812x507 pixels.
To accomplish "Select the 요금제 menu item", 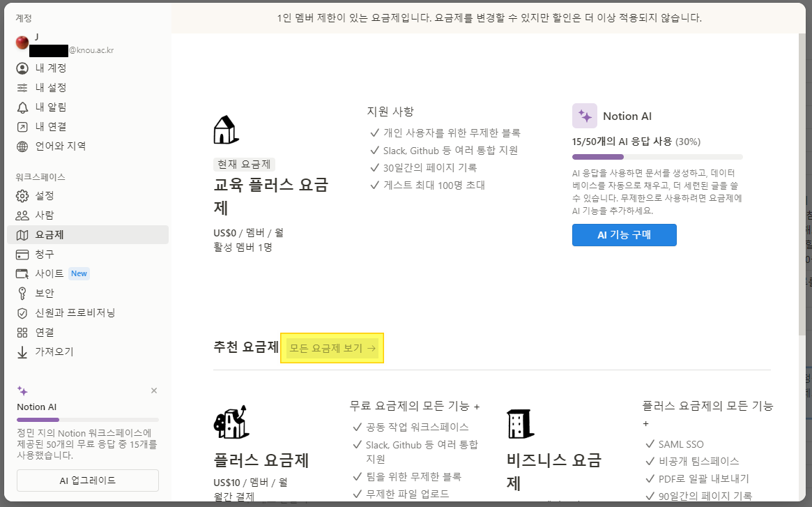I will coord(88,235).
